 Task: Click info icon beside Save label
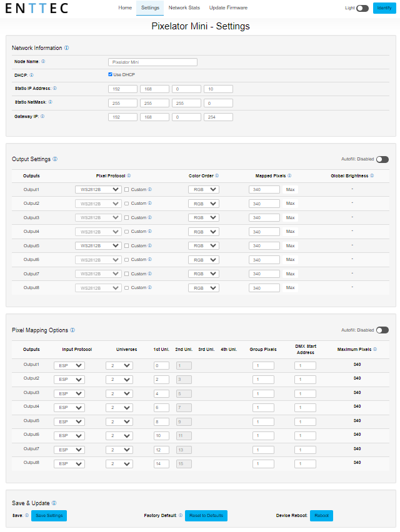pyautogui.click(x=27, y=515)
